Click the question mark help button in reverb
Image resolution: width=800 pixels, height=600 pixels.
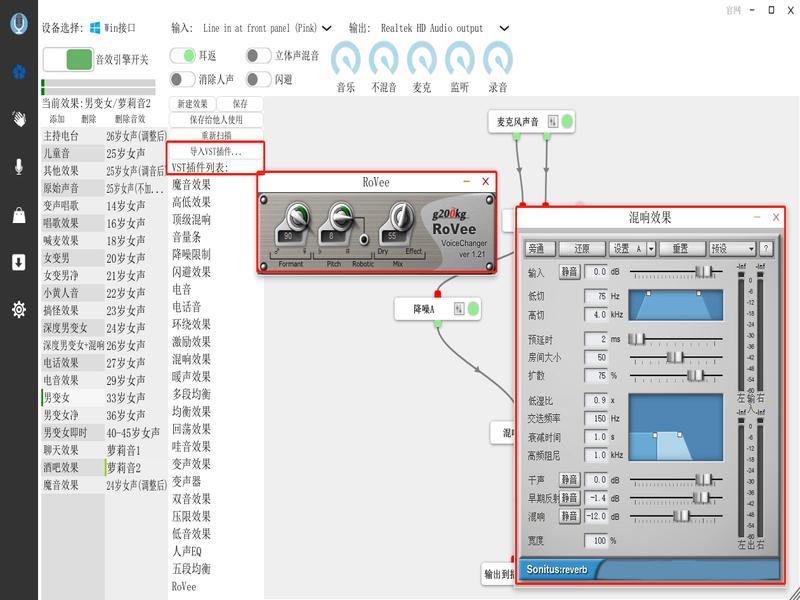[x=765, y=248]
